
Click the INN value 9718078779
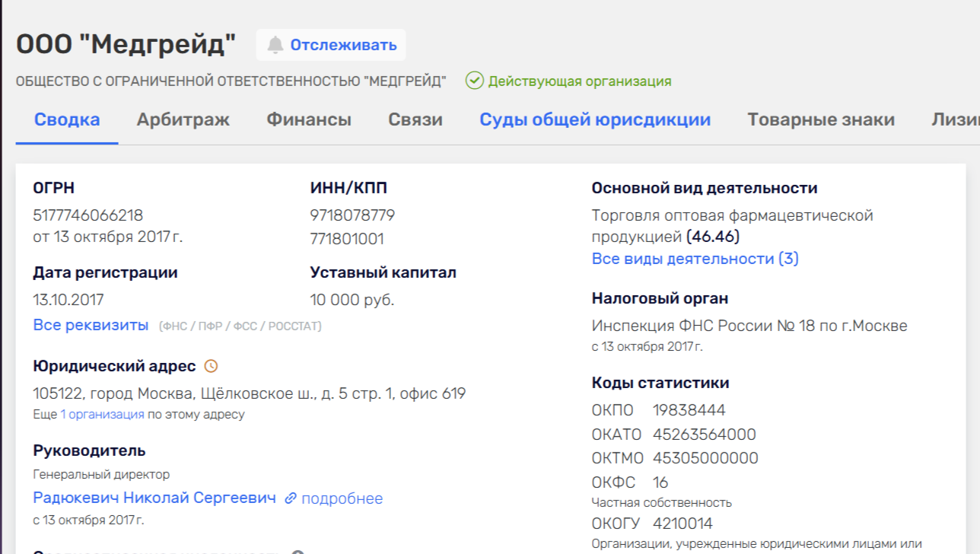pyautogui.click(x=352, y=215)
